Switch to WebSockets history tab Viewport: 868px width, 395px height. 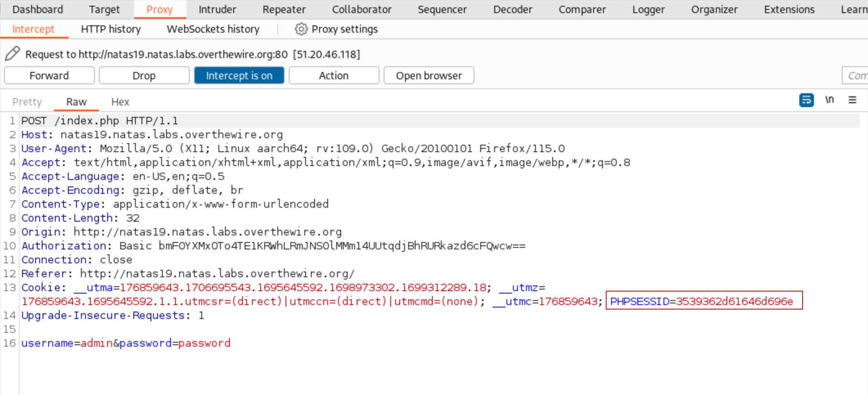(x=213, y=29)
